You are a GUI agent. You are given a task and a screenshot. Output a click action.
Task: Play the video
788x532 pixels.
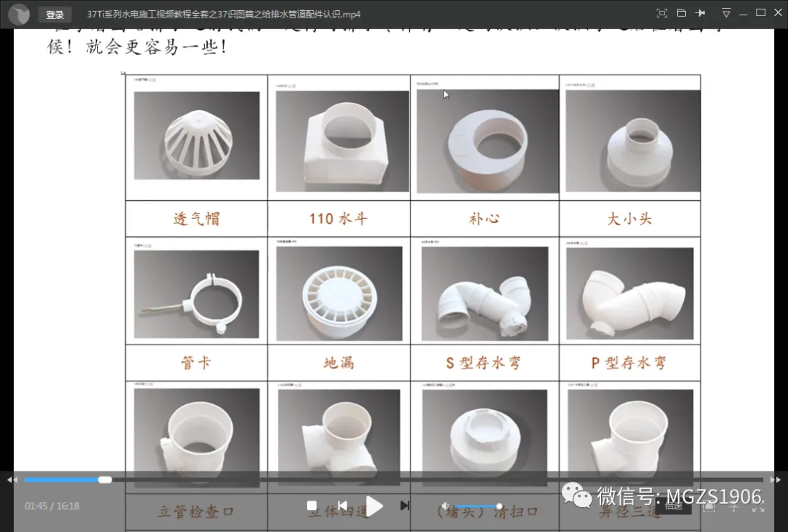click(374, 506)
